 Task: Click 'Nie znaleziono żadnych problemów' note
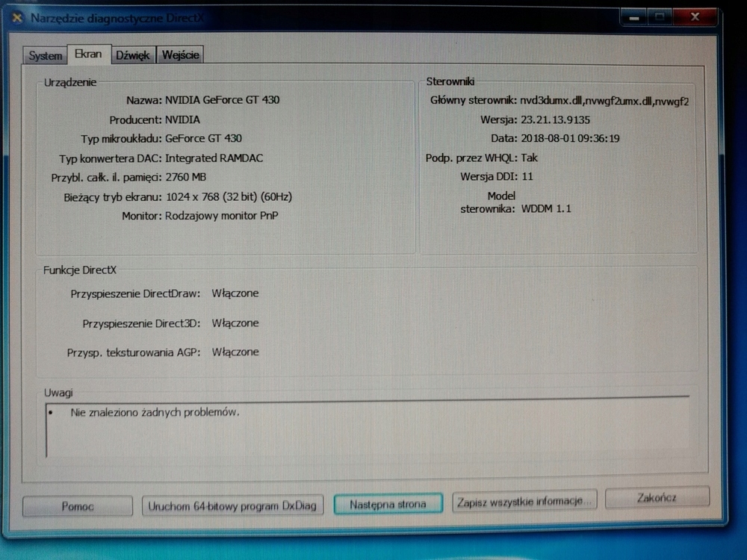click(x=155, y=412)
